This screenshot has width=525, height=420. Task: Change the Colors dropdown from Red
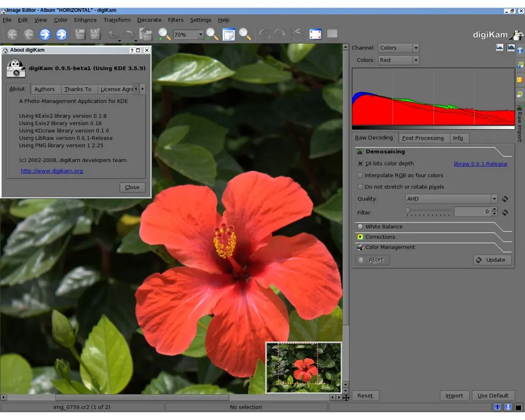coord(398,59)
